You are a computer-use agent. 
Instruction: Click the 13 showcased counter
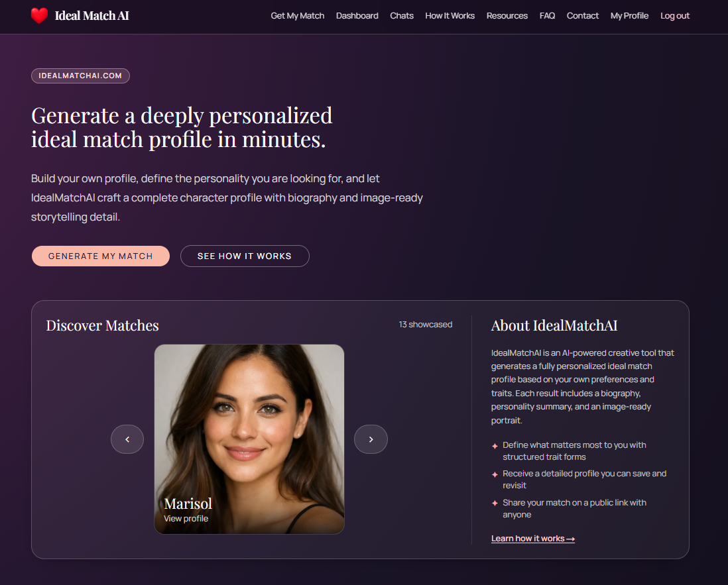425,324
